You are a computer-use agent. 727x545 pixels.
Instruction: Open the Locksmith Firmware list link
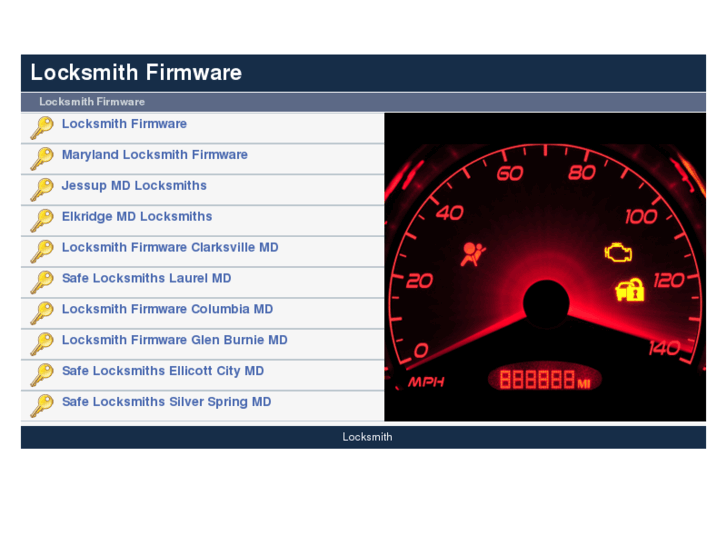click(124, 124)
